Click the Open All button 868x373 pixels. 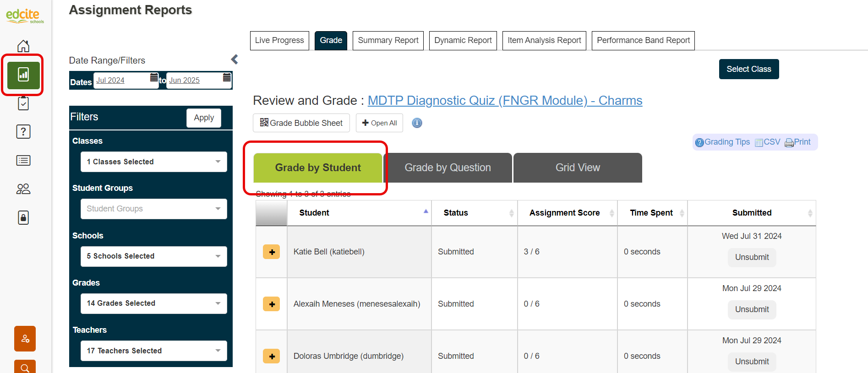tap(379, 123)
